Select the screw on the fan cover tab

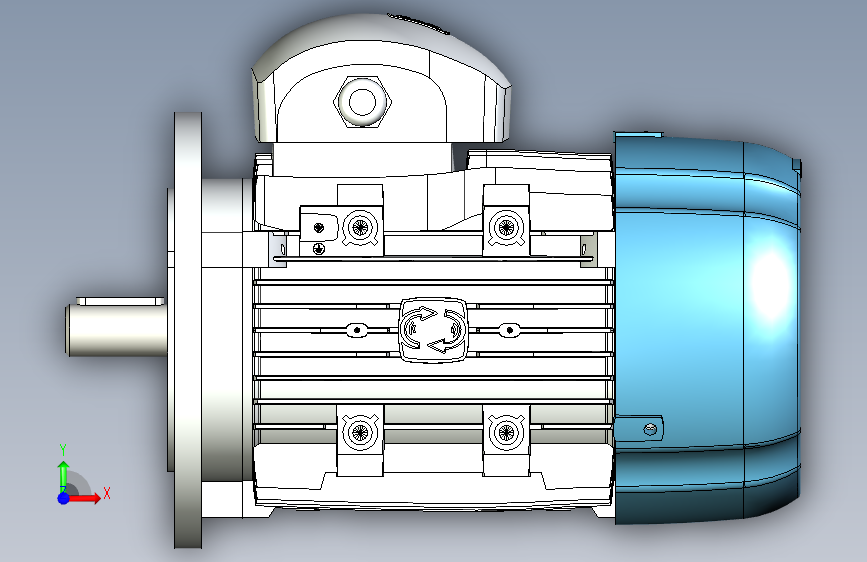pos(651,429)
